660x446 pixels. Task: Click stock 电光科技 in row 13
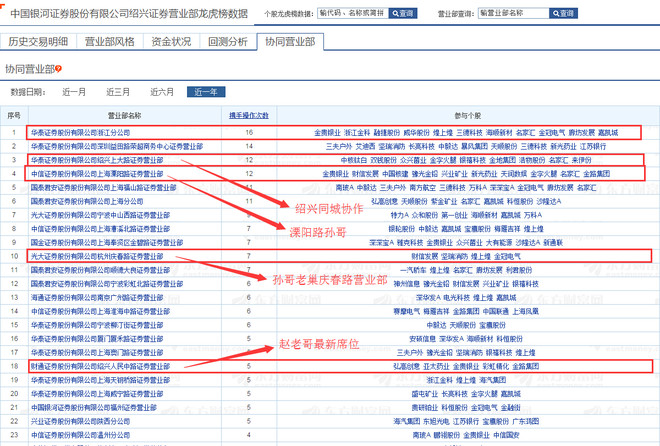pos(456,297)
